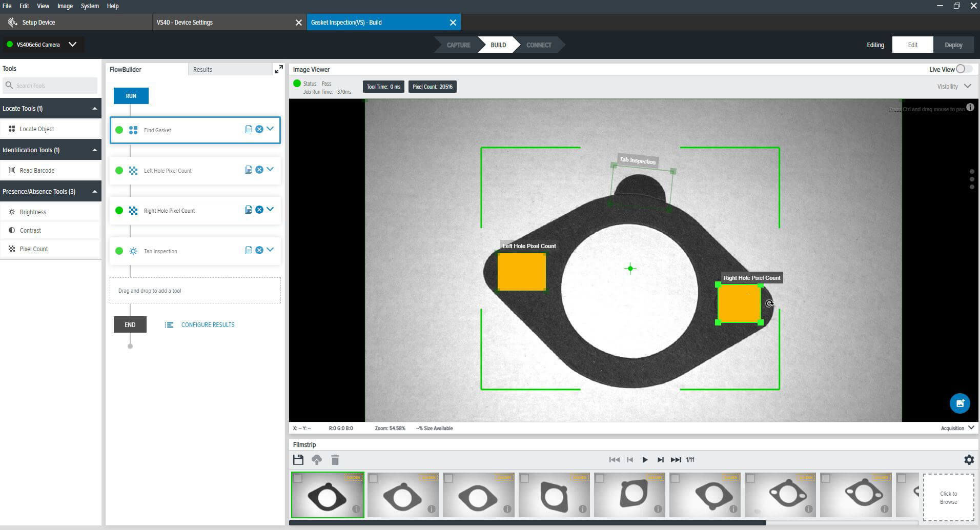
Task: Open the VS406e6d Camera dropdown
Action: (72, 44)
